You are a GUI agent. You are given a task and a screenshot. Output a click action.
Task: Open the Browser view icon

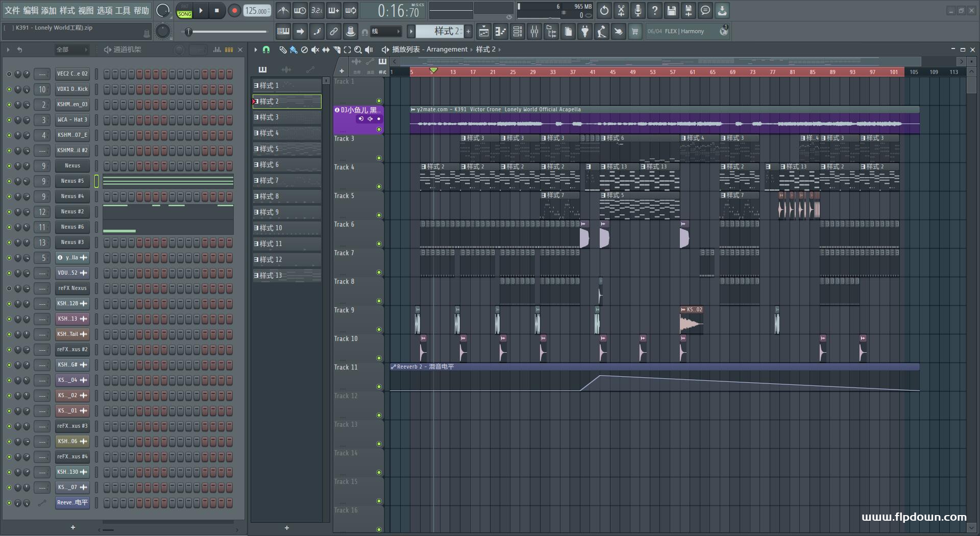(x=551, y=31)
